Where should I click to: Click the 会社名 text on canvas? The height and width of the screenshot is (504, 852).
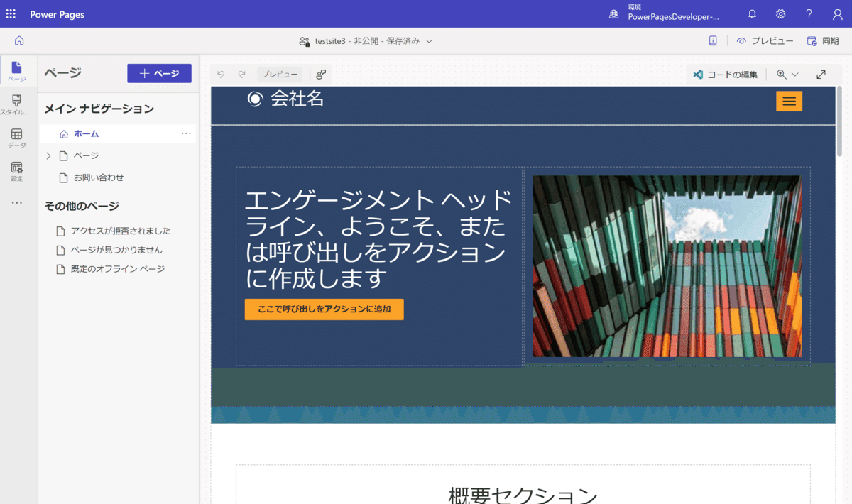tap(297, 99)
